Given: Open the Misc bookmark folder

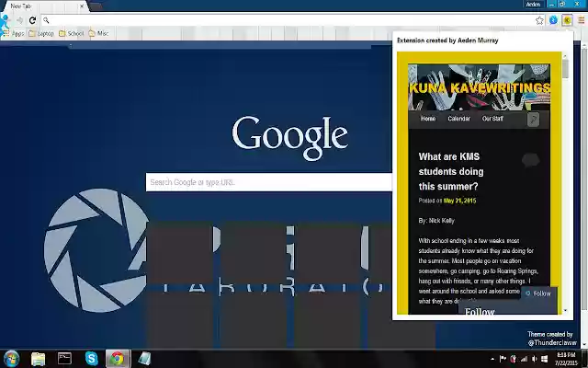Looking at the screenshot, I should (x=98, y=33).
